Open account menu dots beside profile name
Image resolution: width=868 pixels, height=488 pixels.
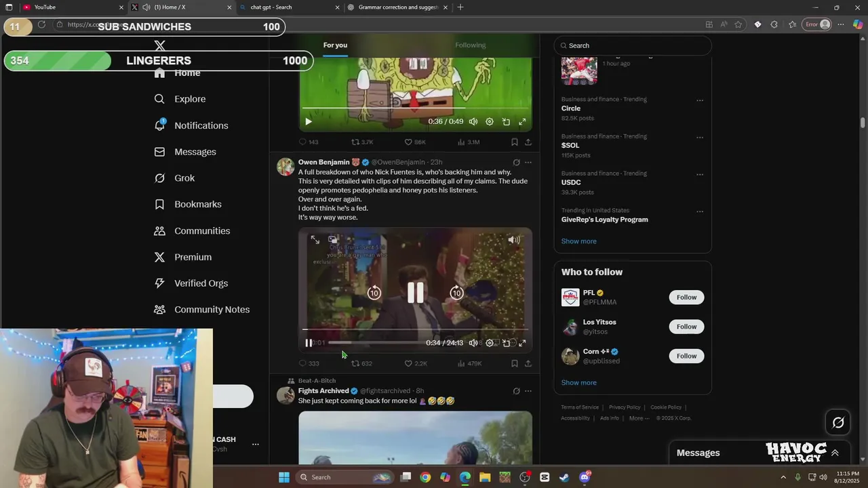pyautogui.click(x=255, y=445)
